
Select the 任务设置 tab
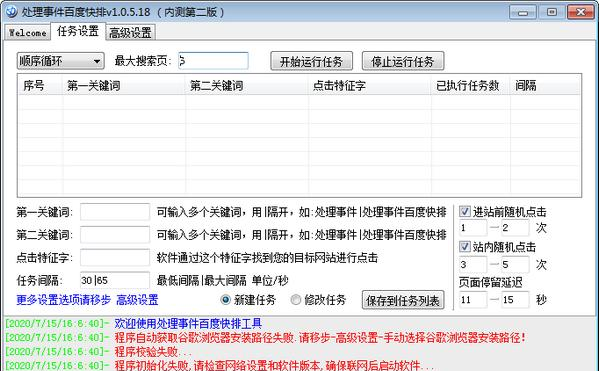(x=78, y=31)
